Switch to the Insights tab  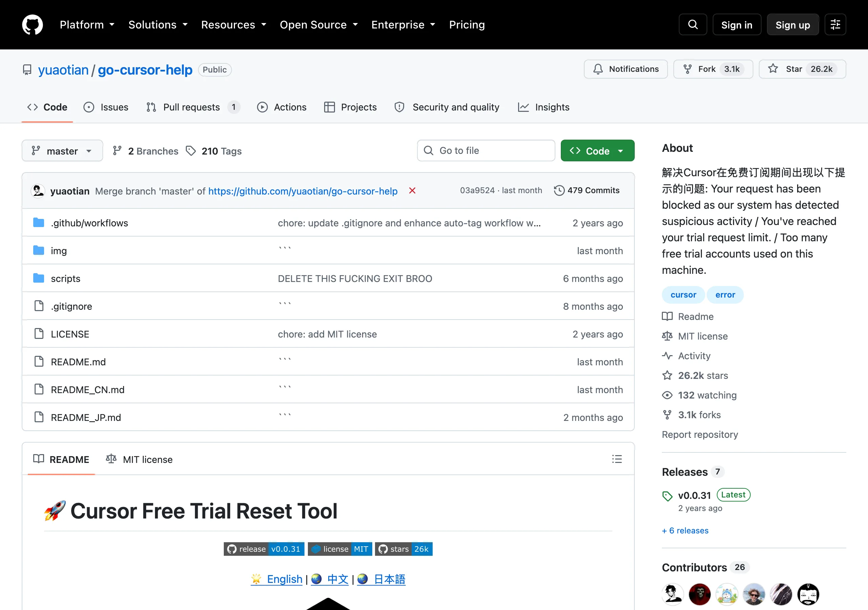(x=544, y=107)
